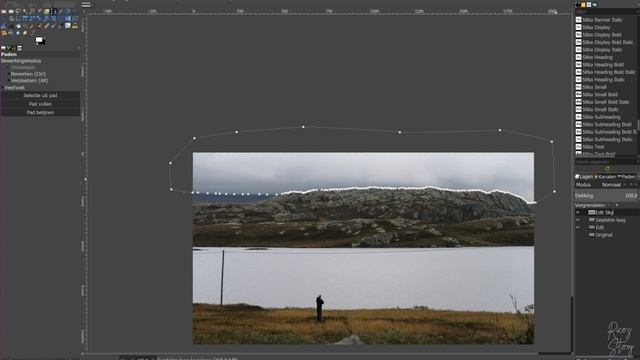Screen dimensions: 640x360
Task: Switch to the Kanalen tab
Action: (605, 177)
